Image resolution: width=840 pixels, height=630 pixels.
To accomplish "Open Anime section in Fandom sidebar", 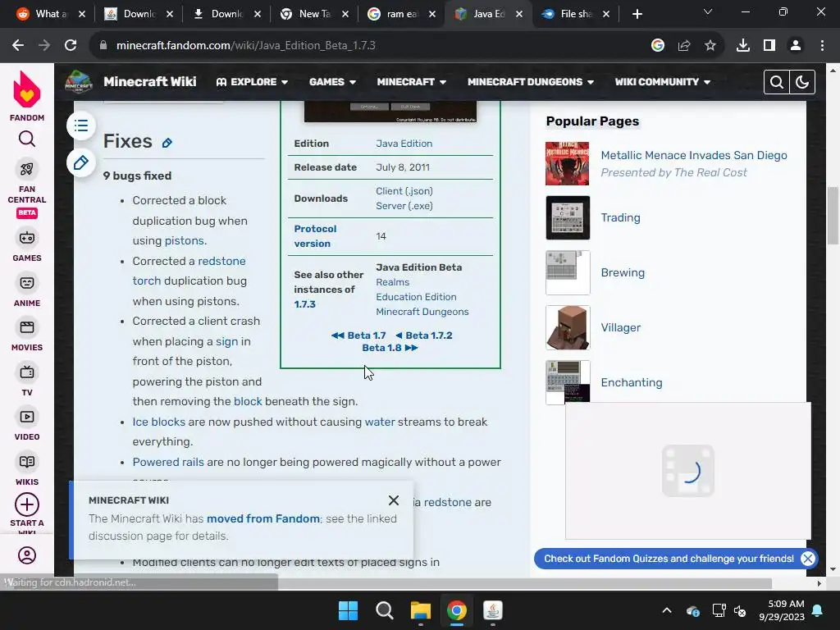I will (x=27, y=290).
